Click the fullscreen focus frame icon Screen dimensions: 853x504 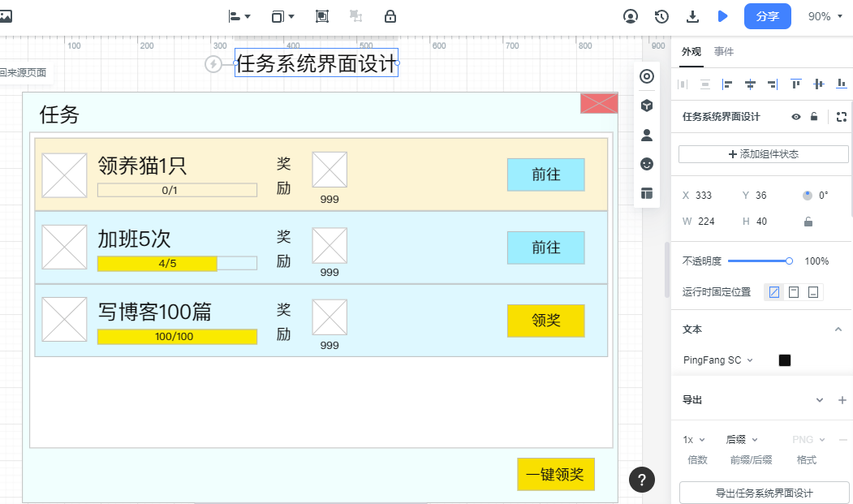842,117
